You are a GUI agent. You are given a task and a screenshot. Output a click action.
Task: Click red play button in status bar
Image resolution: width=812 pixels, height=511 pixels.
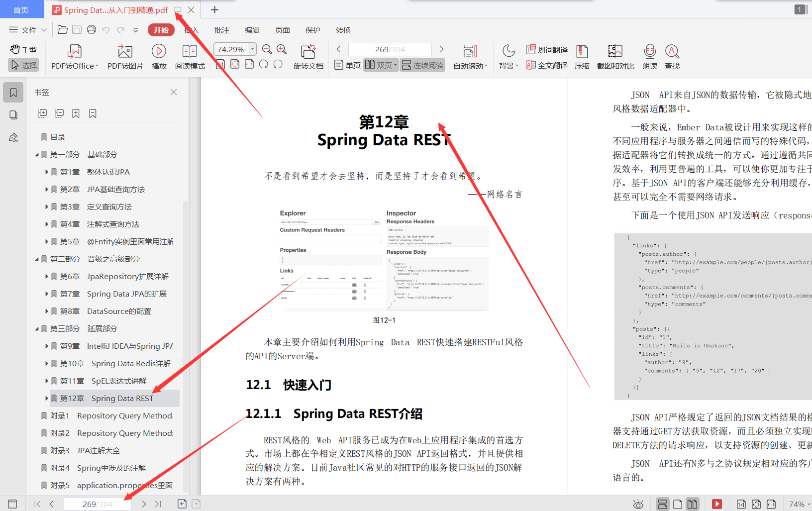pos(717,504)
